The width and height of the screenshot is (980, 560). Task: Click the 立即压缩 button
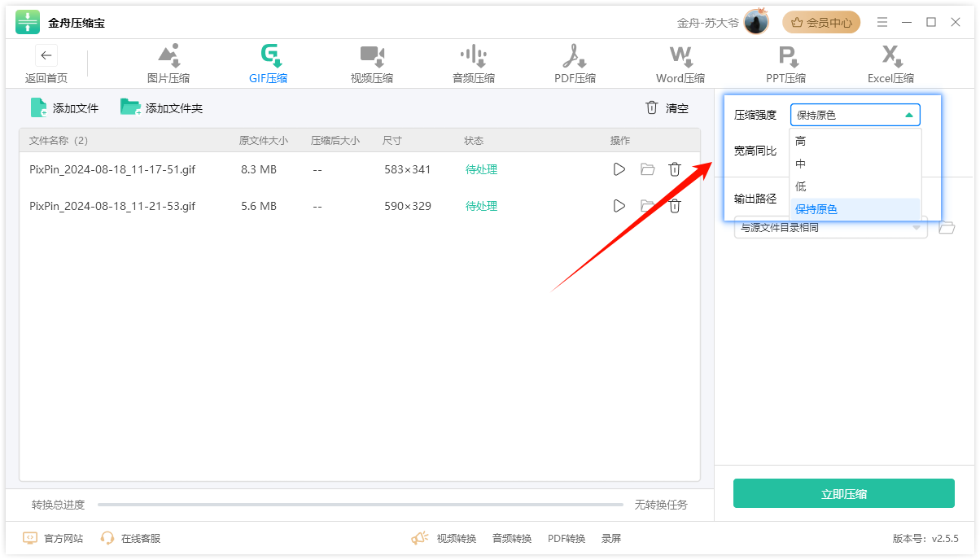coord(843,493)
